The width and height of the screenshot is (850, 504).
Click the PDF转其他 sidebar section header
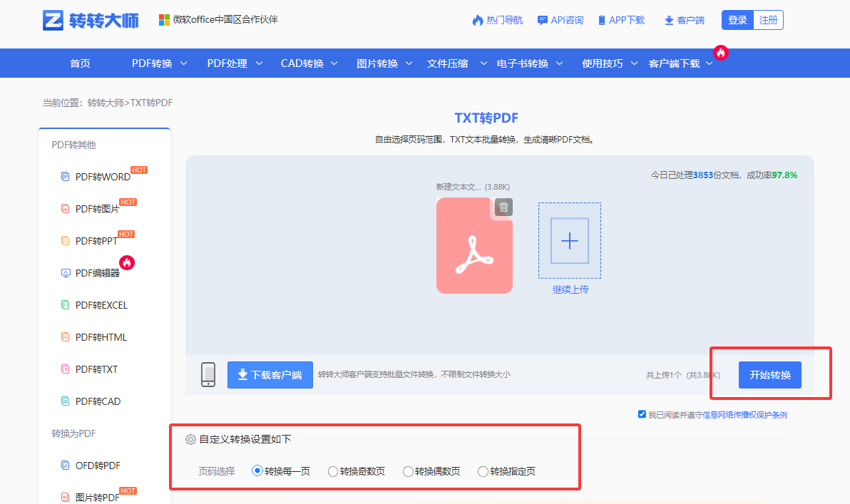click(73, 145)
